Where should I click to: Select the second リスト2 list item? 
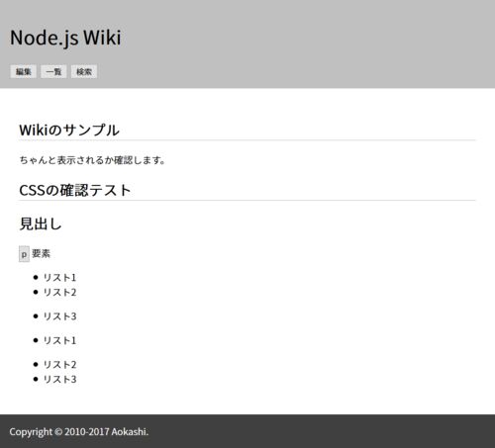[x=60, y=365]
